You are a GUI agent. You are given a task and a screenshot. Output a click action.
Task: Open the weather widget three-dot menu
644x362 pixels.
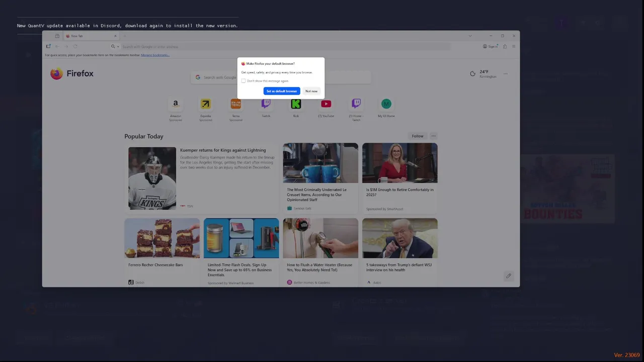(x=506, y=73)
